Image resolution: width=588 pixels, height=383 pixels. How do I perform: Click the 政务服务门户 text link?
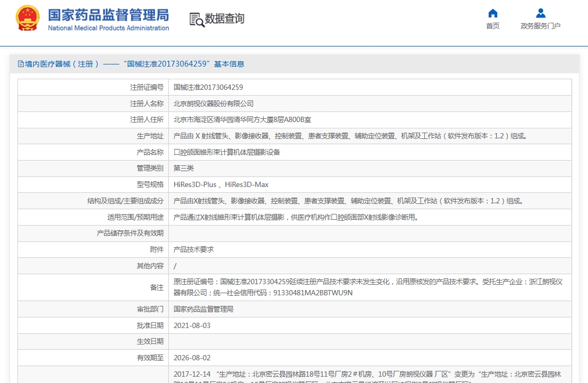coord(540,26)
